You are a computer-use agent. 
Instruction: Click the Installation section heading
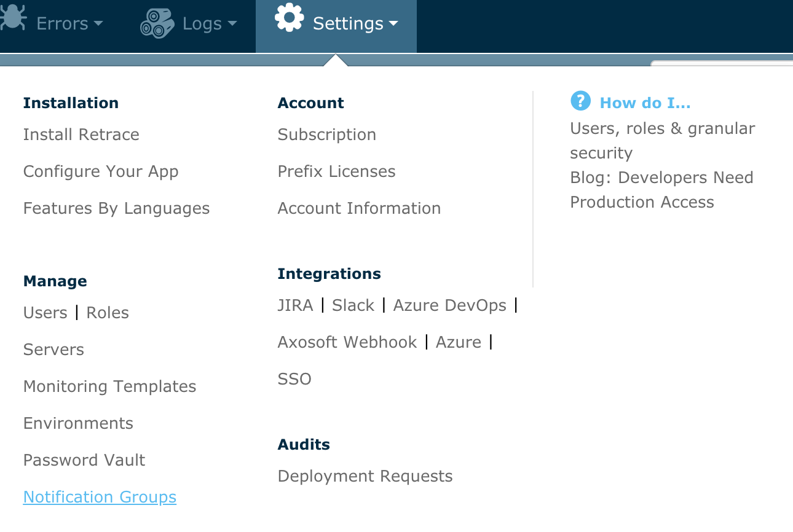tap(71, 103)
